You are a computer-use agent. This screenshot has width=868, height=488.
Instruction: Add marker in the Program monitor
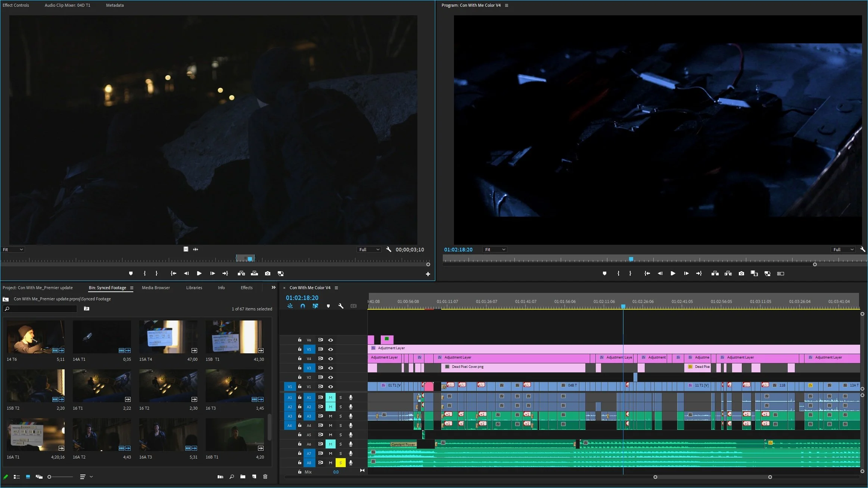(604, 273)
